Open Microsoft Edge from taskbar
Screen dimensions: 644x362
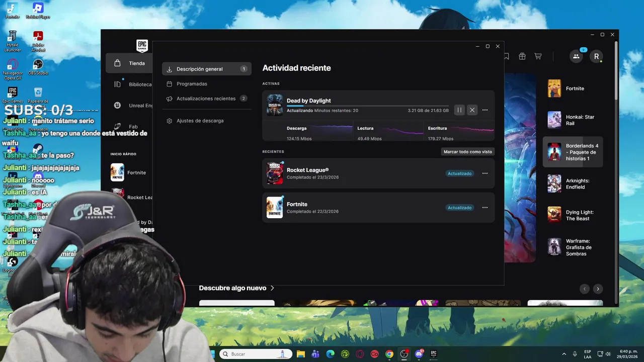tap(330, 354)
